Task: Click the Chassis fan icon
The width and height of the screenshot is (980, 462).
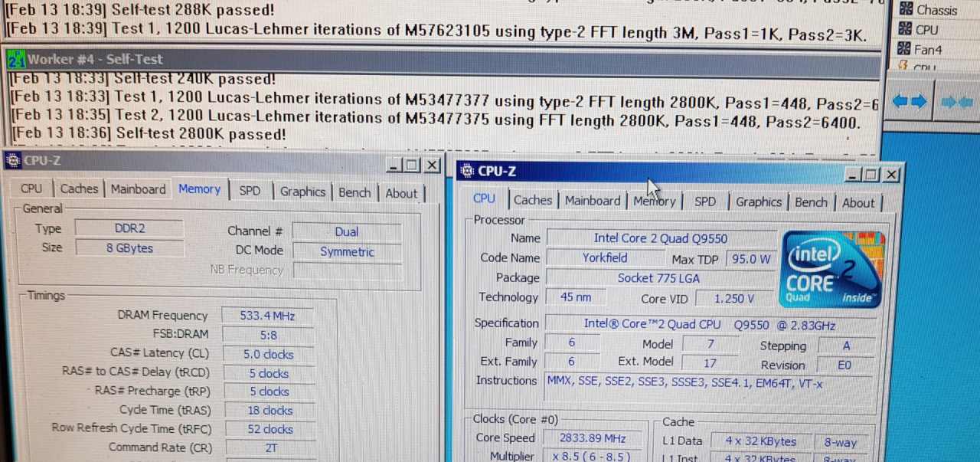Action: 905,9
